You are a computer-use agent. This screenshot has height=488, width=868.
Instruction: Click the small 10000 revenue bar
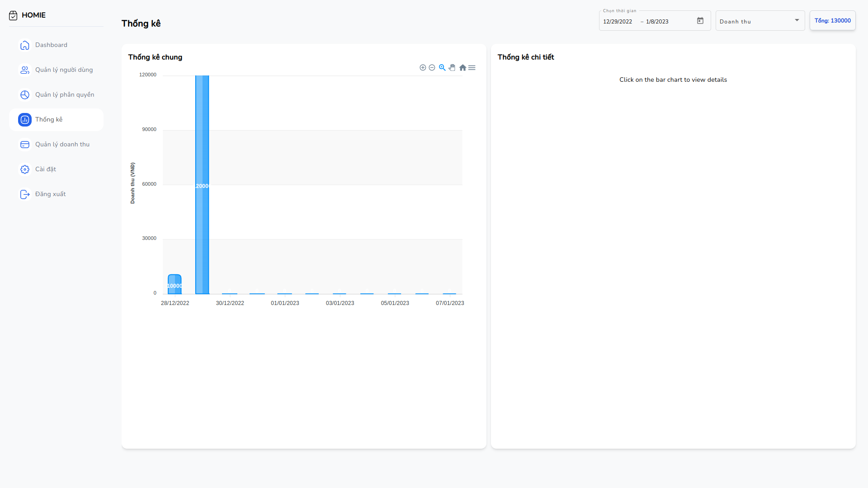175,285
